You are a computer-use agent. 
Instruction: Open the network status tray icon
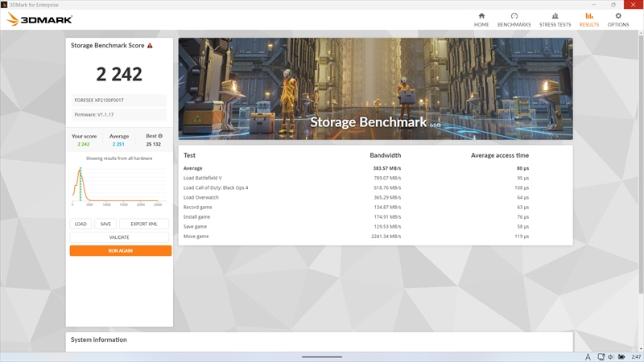pyautogui.click(x=601, y=357)
